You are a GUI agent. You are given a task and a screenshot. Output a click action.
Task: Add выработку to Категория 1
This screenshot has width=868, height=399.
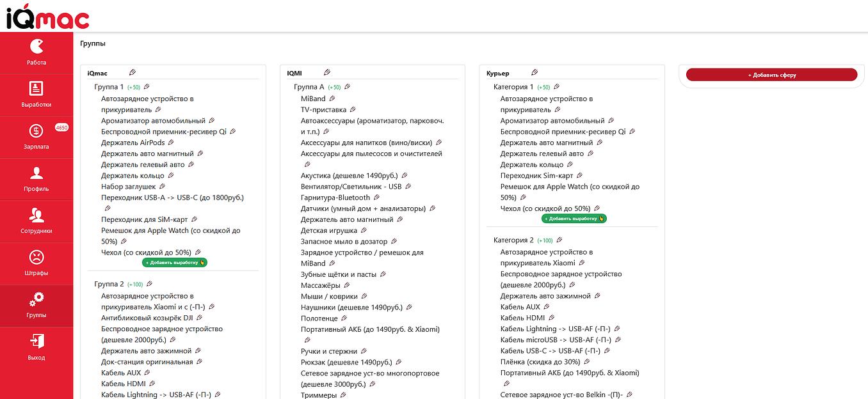click(574, 219)
